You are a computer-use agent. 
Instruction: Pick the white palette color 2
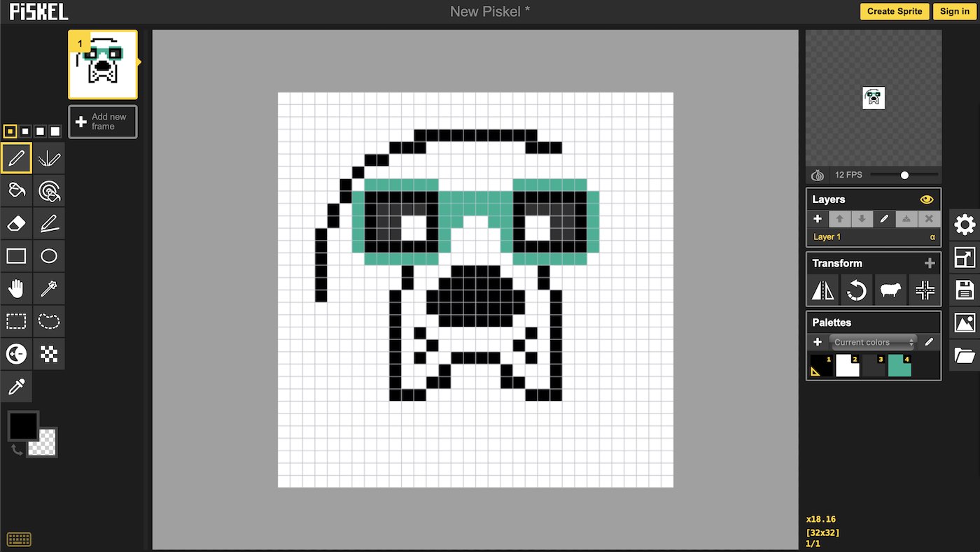click(x=848, y=365)
